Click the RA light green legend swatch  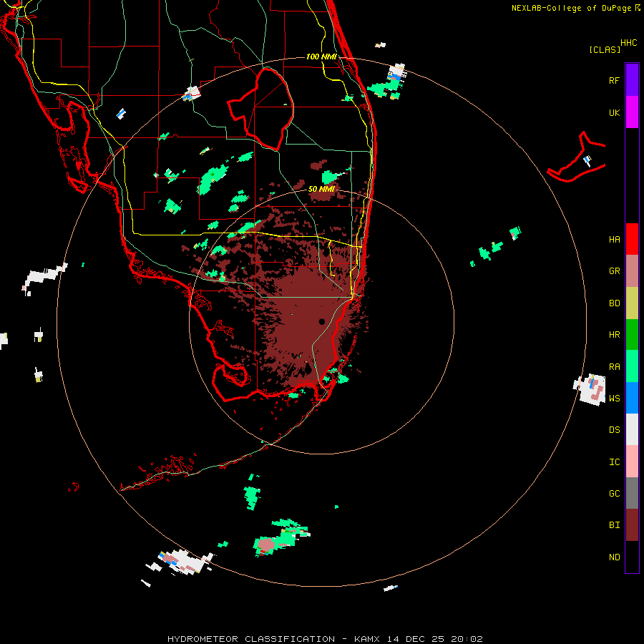632,366
